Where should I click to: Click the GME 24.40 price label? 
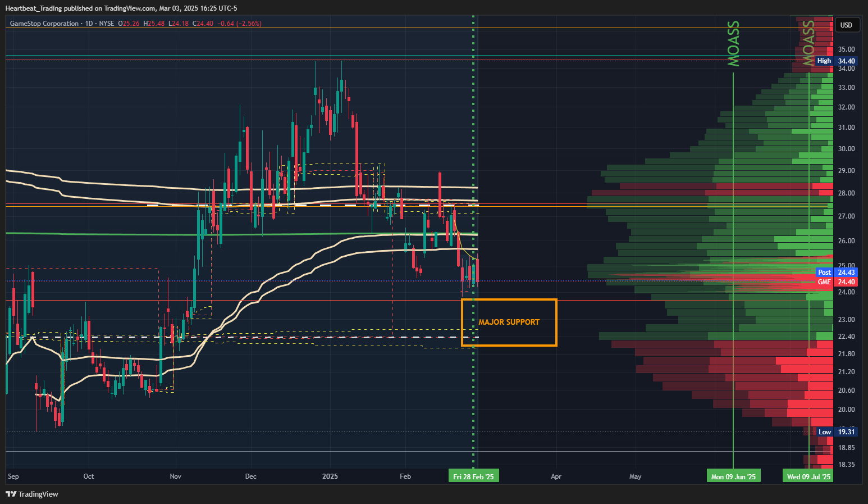(x=836, y=282)
